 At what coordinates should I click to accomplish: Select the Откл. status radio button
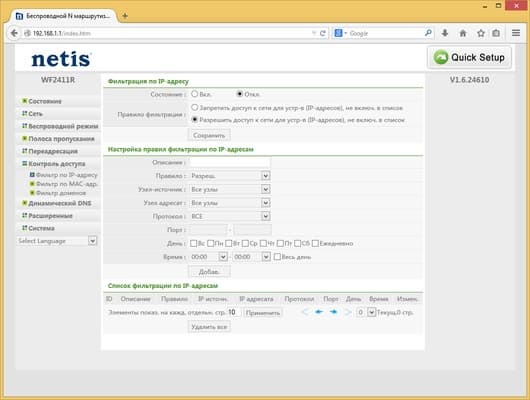pos(240,94)
